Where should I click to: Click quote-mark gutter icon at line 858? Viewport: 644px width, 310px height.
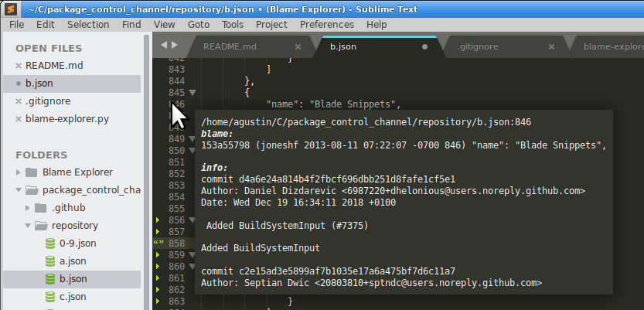coord(158,243)
